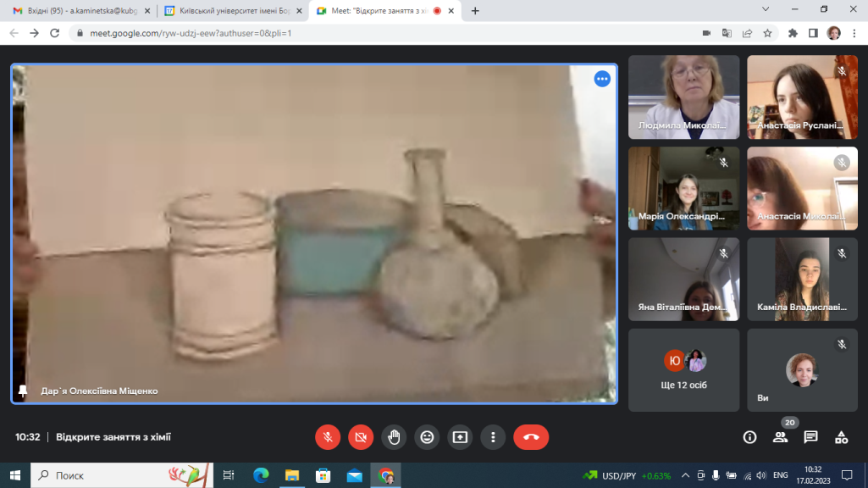Open a new browser tab

pos(475,10)
